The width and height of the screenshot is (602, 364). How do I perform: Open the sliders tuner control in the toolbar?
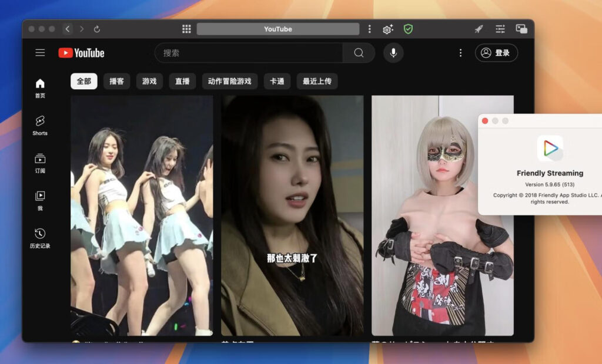pyautogui.click(x=500, y=28)
